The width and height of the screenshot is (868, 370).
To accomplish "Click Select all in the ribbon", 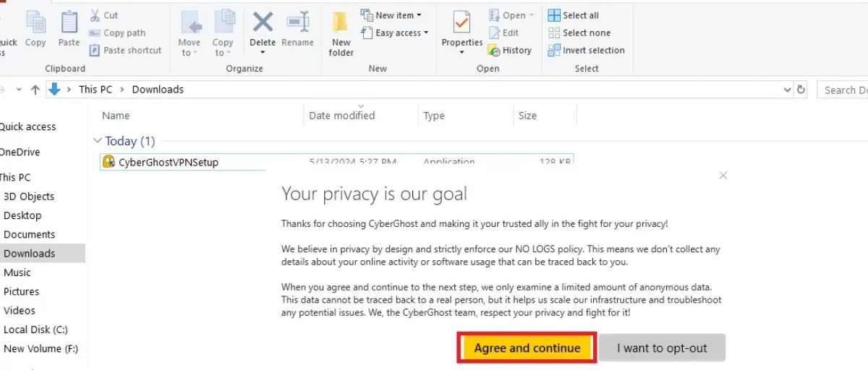I will click(x=573, y=15).
